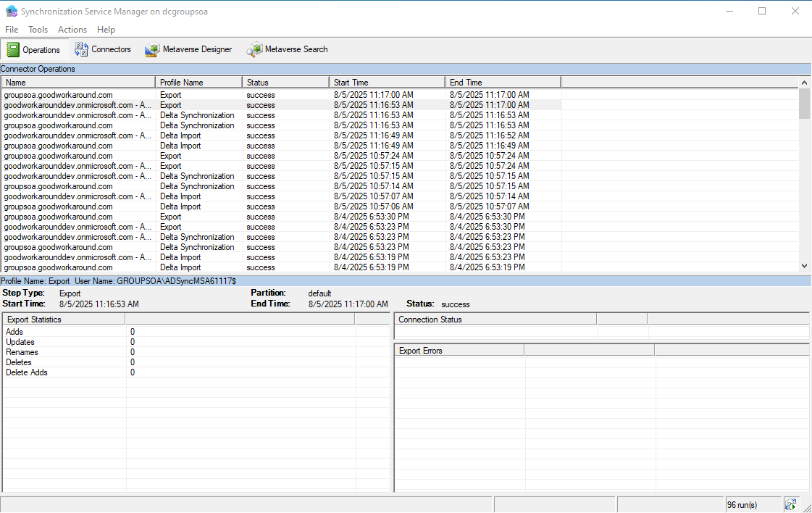Click the Operations toolbar icon
The height and width of the screenshot is (513, 812).
tap(13, 50)
